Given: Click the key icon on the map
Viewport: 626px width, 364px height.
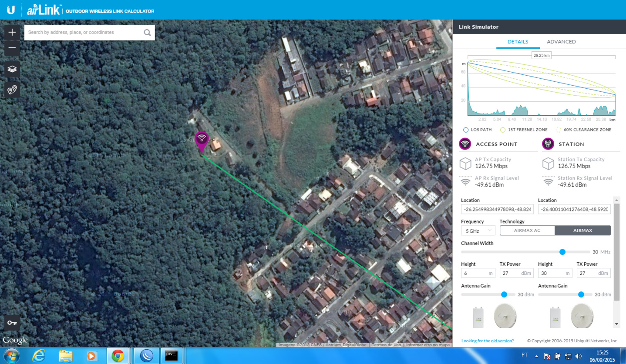Looking at the screenshot, I should tap(12, 323).
